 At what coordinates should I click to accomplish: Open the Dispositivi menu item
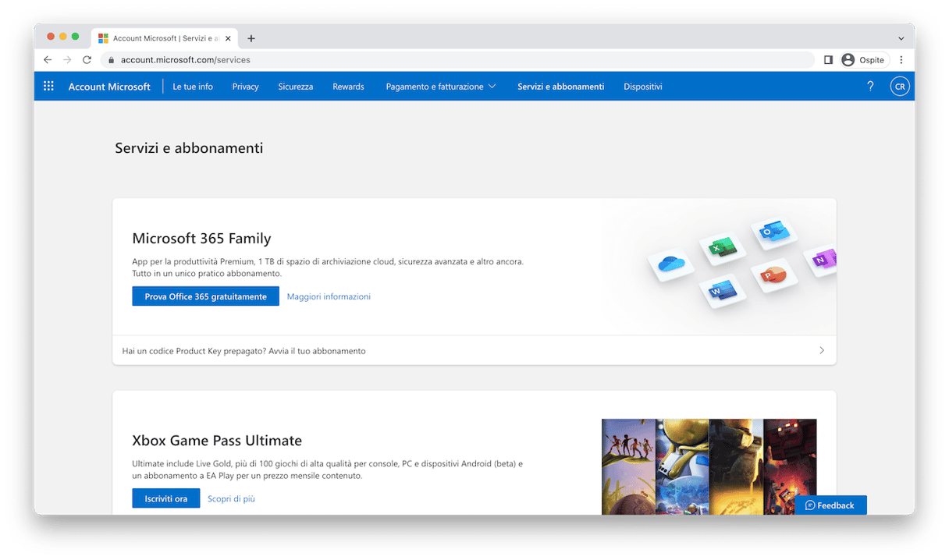tap(642, 87)
